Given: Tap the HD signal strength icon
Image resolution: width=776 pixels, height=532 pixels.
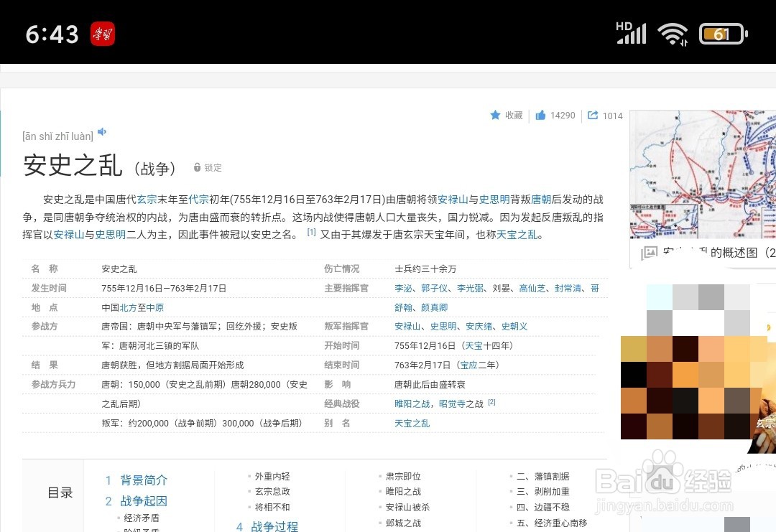Looking at the screenshot, I should 631,33.
